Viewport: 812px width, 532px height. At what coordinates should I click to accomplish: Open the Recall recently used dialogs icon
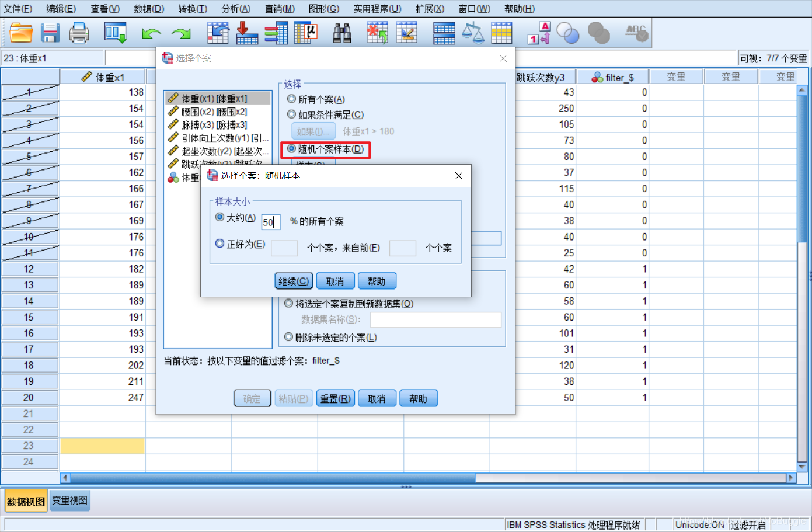[x=115, y=33]
